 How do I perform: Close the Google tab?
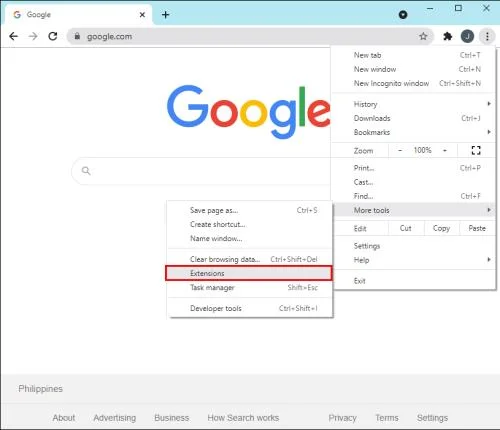point(142,15)
